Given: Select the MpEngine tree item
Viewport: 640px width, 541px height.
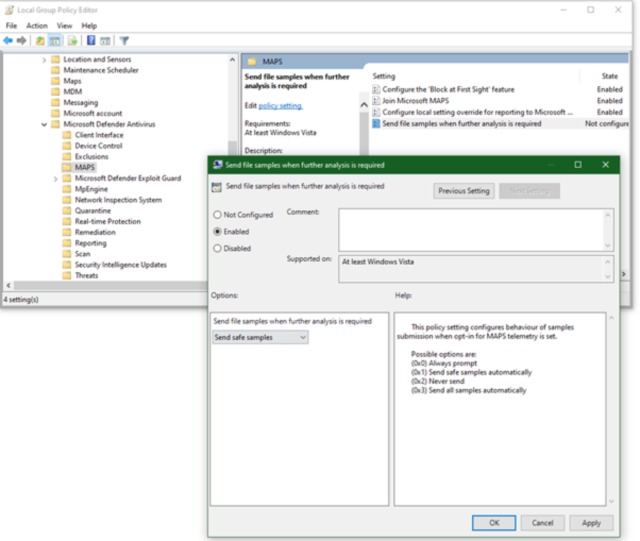Looking at the screenshot, I should coord(91,189).
